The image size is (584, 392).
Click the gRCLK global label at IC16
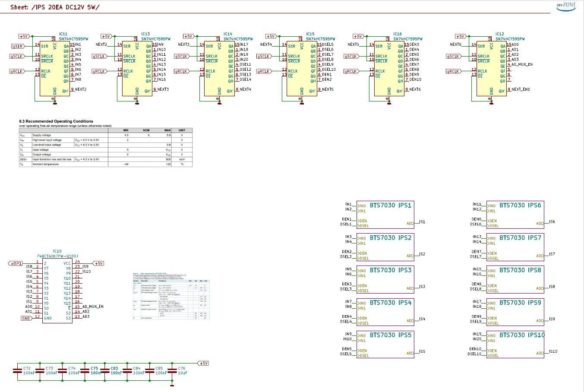351,71
